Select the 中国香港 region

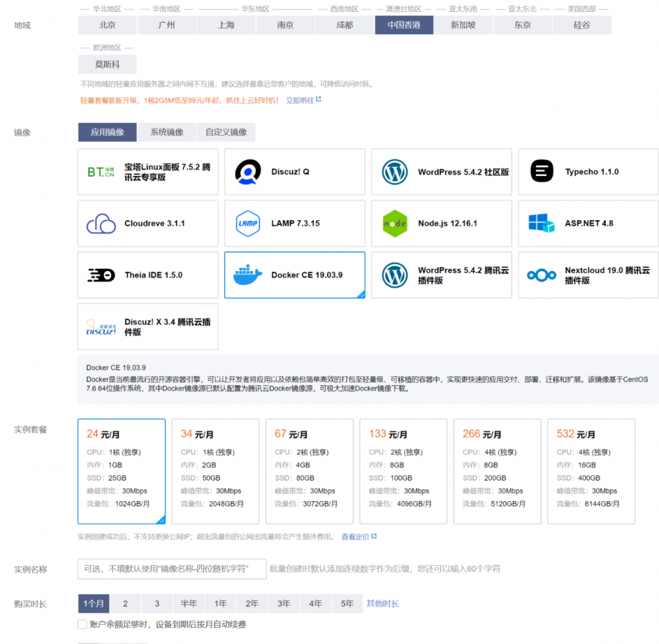tap(404, 25)
